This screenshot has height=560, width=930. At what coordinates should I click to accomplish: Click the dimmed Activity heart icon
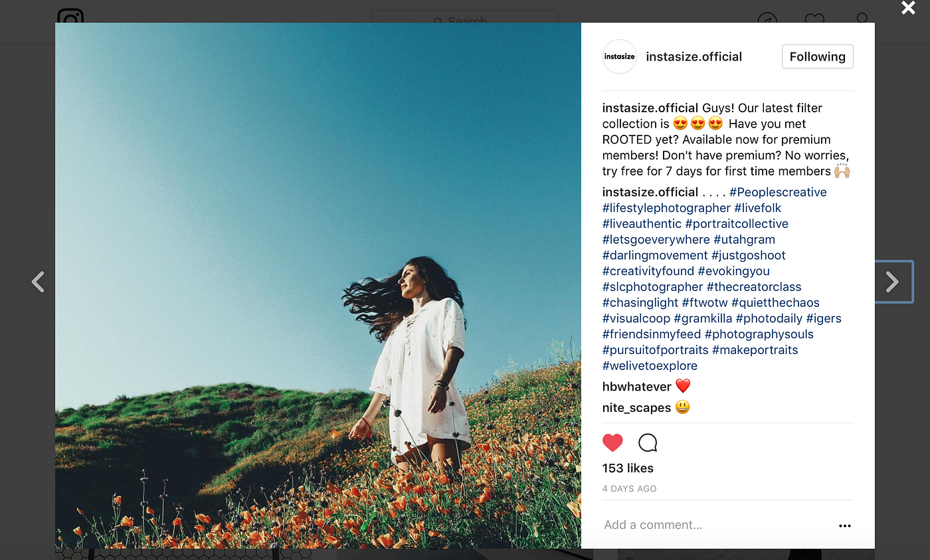tap(814, 19)
